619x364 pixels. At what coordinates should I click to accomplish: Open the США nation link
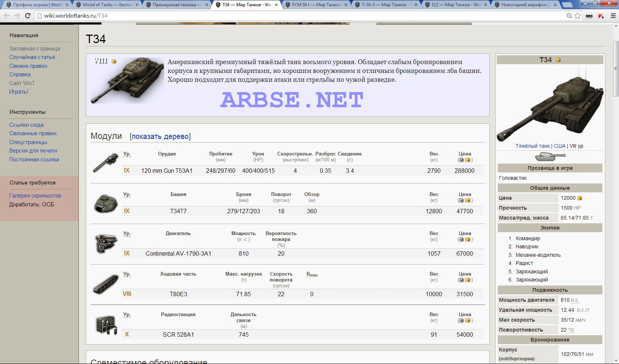(559, 146)
